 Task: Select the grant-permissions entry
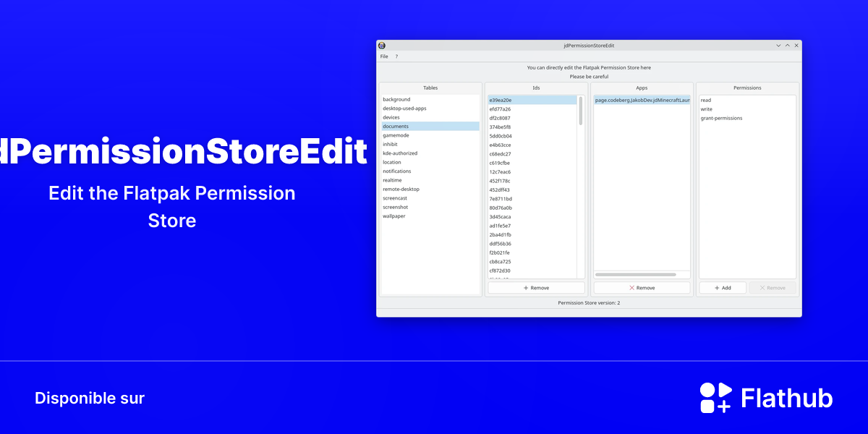click(x=747, y=118)
